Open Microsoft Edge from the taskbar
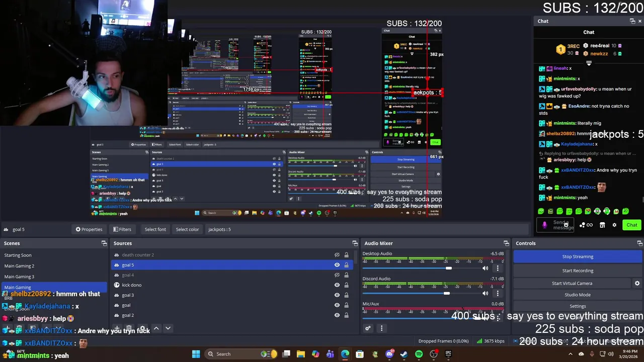This screenshot has width=644, height=362. (345, 354)
